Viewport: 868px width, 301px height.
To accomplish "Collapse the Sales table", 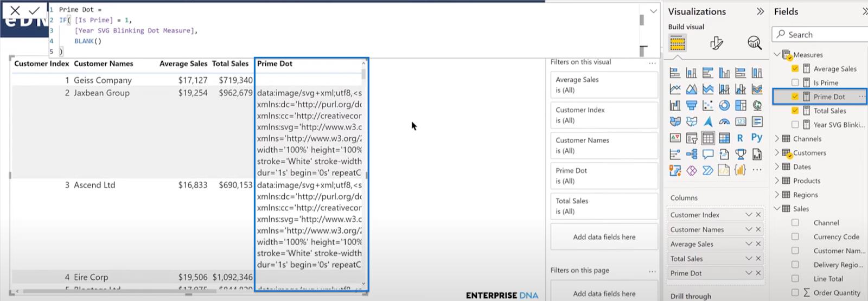I will click(x=777, y=209).
